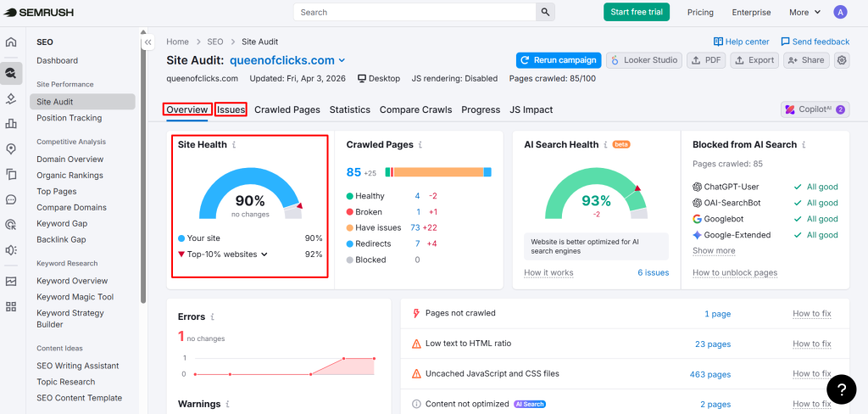The width and height of the screenshot is (868, 414).
Task: Open the Content copy-pages icon in left rail
Action: tap(11, 174)
